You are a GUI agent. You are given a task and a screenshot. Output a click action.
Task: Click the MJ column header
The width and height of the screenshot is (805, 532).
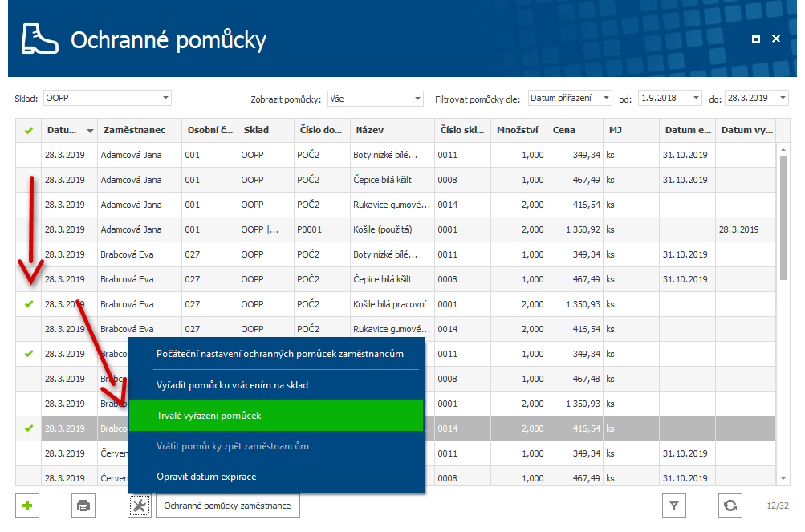pos(631,131)
